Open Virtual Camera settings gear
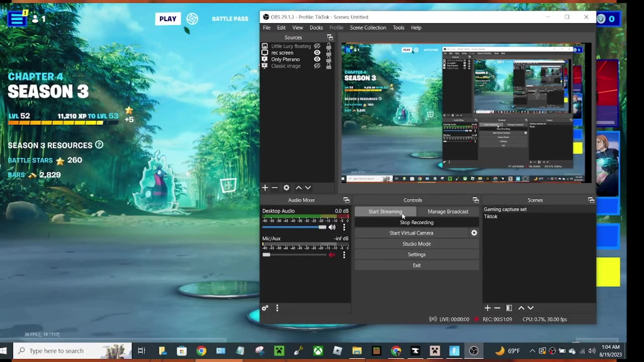 tap(474, 233)
